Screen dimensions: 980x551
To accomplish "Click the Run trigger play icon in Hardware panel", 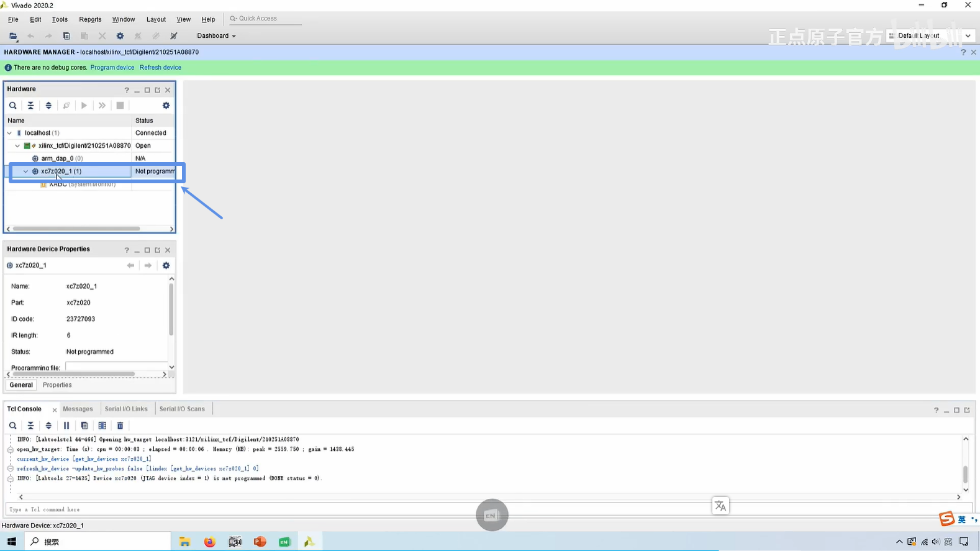I will (x=84, y=106).
